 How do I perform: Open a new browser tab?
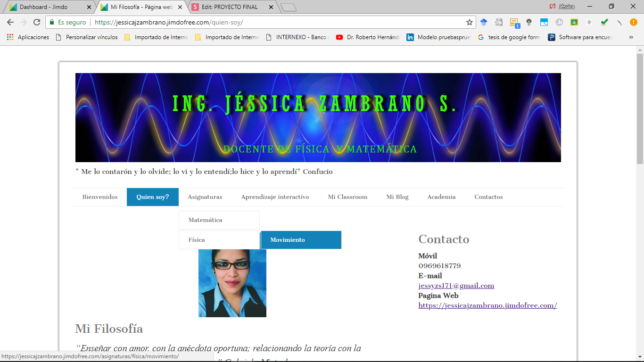coord(289,7)
